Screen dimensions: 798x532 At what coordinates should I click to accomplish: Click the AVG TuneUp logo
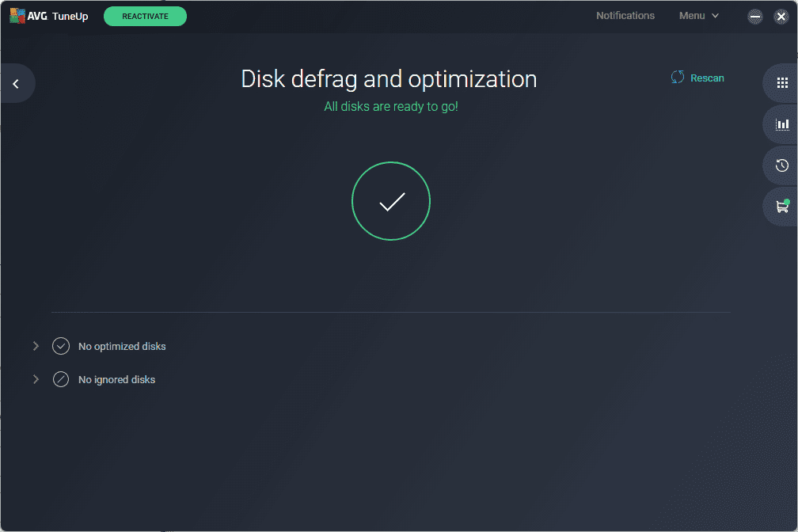49,17
